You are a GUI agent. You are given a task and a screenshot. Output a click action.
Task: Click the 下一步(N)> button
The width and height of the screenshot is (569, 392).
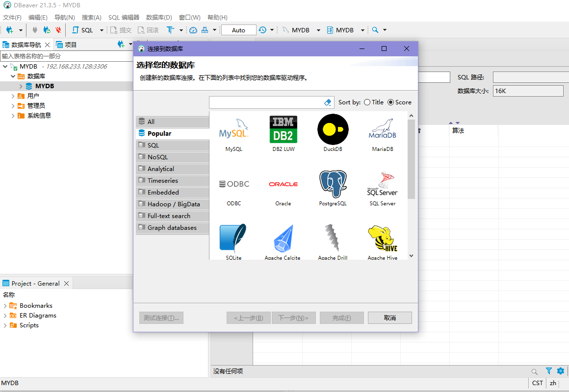[293, 318]
